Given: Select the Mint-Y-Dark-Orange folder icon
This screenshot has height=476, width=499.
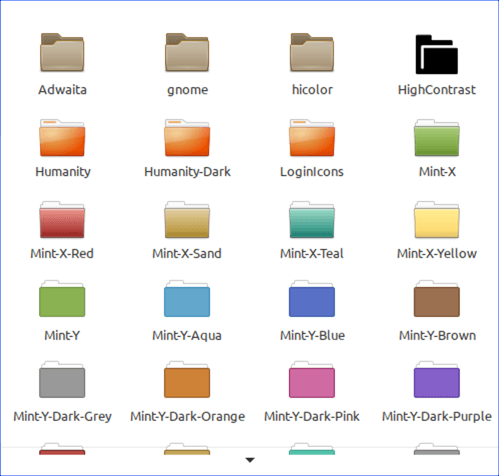Looking at the screenshot, I should [x=187, y=379].
